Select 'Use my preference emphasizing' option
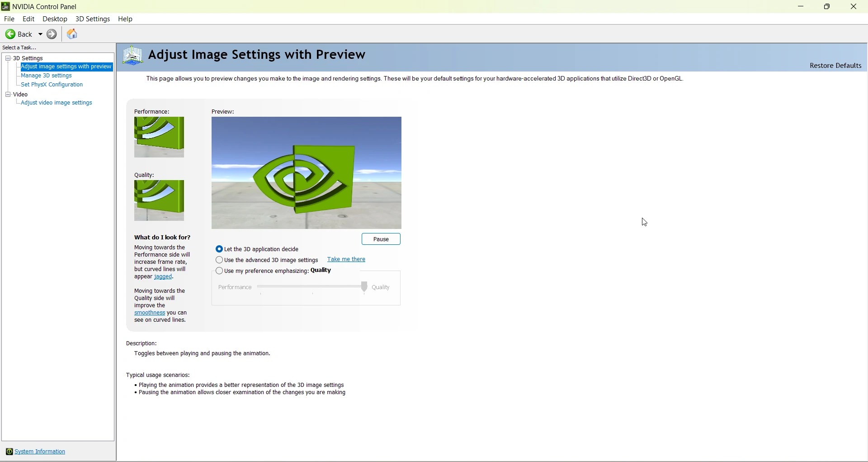The height and width of the screenshot is (462, 868). click(219, 271)
